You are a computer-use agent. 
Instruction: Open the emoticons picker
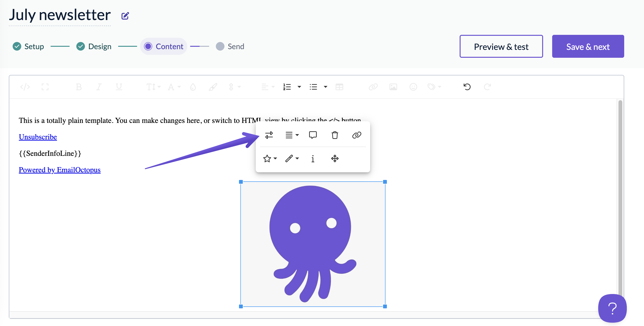[x=413, y=87]
